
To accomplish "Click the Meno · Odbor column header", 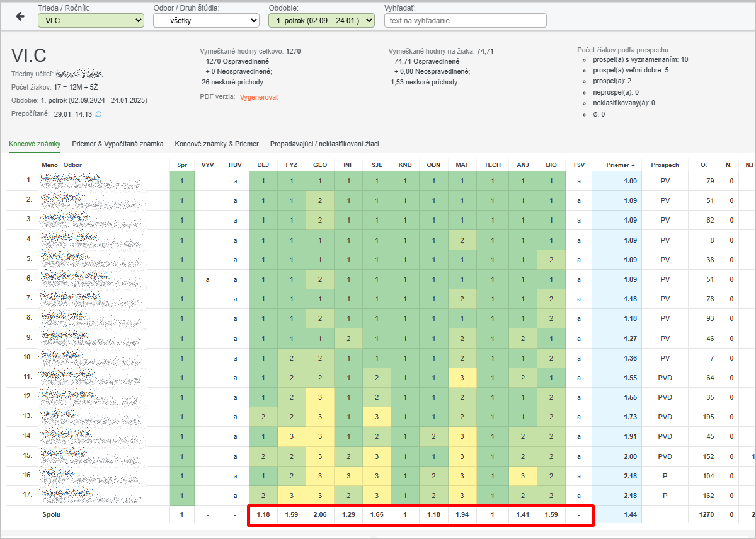I will point(62,165).
